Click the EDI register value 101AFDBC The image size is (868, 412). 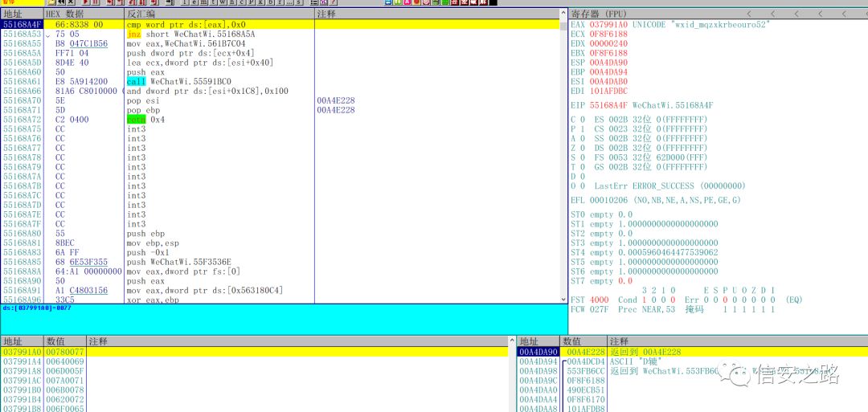point(609,91)
